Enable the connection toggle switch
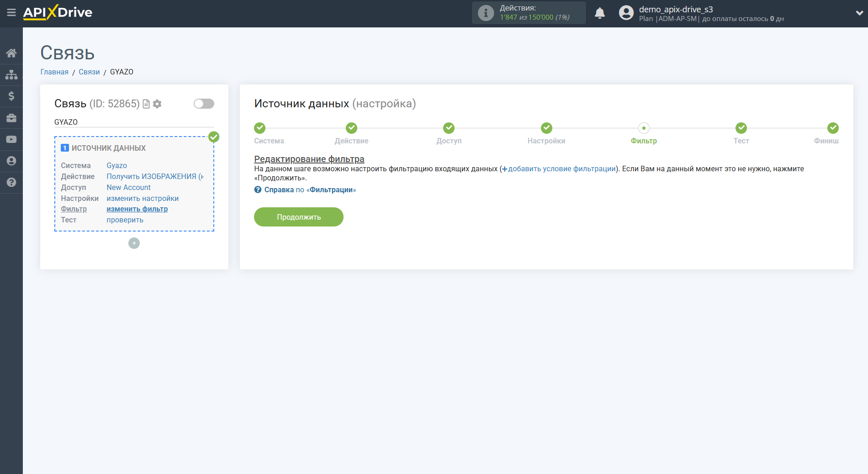The width and height of the screenshot is (868, 474). (x=203, y=104)
